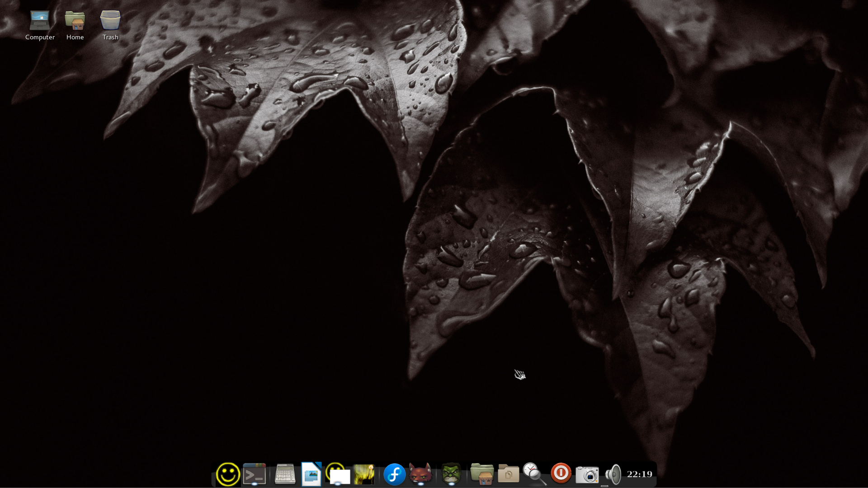Click the speaker volume icon

(x=613, y=474)
